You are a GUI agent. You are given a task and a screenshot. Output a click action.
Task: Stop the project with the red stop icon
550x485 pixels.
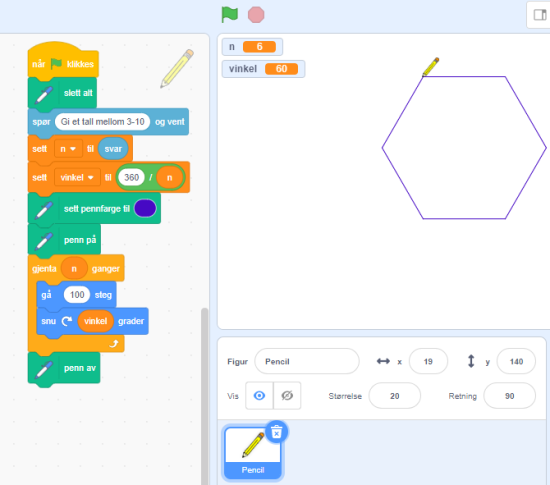click(256, 15)
